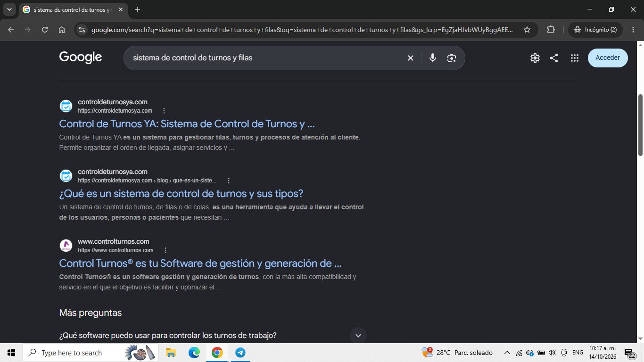Open ¿Qué es un sistema de control de turnos link

click(x=182, y=194)
